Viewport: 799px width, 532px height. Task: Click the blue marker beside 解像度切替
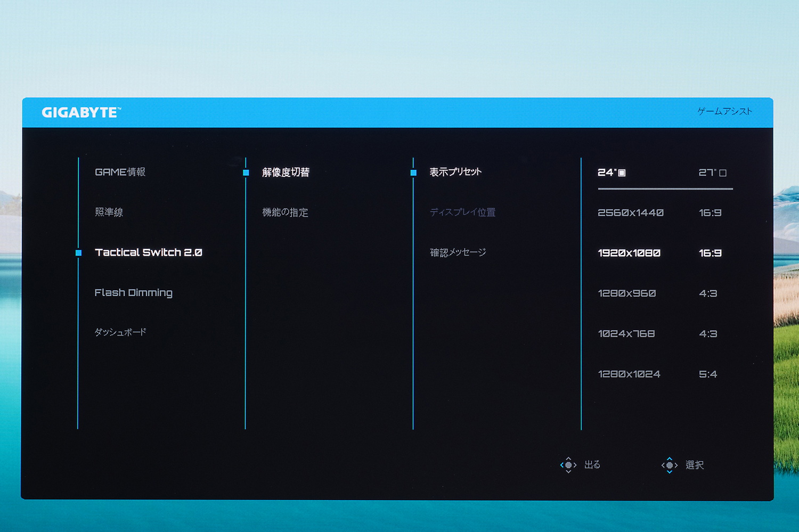(246, 173)
